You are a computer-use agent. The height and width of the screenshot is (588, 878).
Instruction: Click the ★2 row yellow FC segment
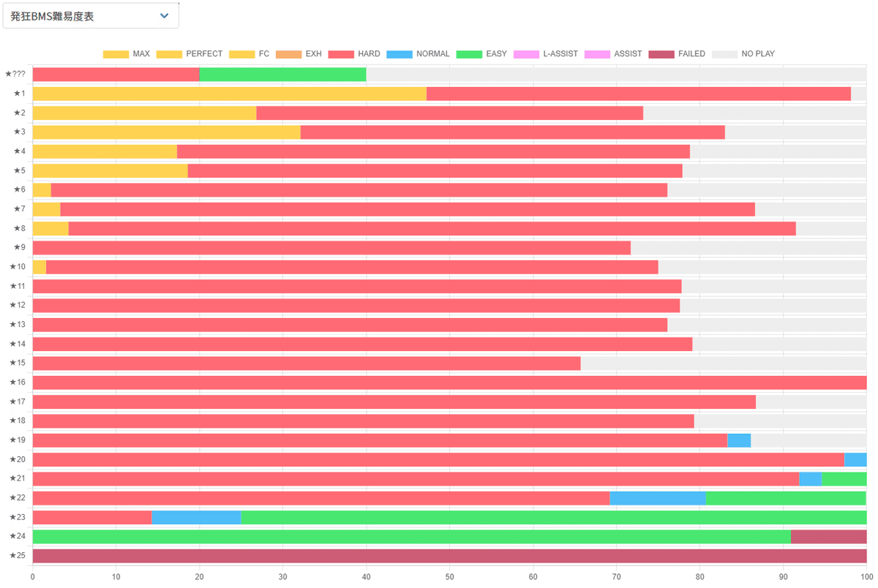click(x=145, y=113)
